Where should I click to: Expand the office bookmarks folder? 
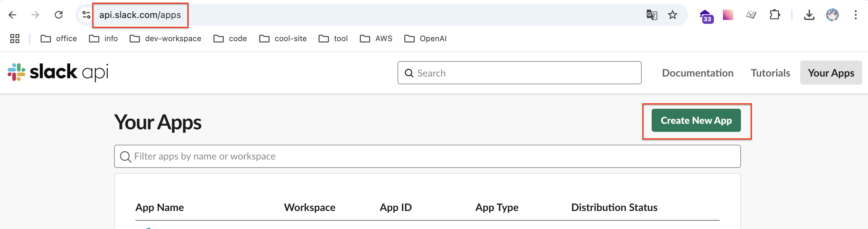(x=59, y=39)
